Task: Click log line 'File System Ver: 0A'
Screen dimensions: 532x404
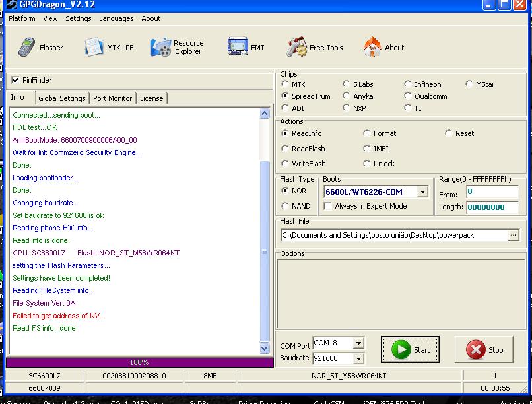Action: (x=44, y=303)
